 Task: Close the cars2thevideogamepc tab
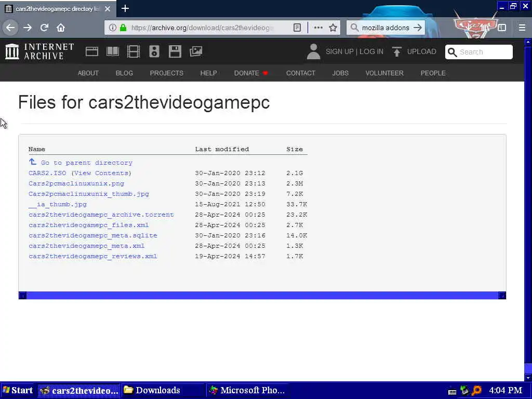coord(108,9)
